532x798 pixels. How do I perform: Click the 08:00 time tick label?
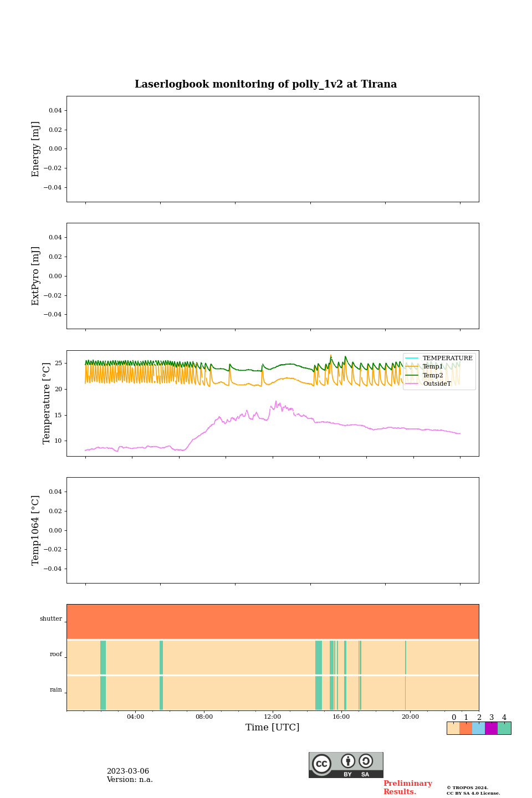204,717
